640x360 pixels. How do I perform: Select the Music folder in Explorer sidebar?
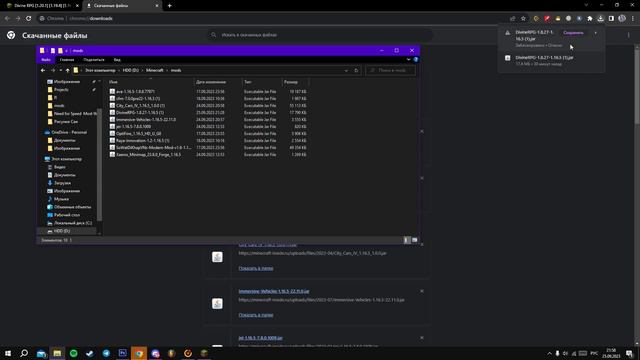[x=61, y=199]
